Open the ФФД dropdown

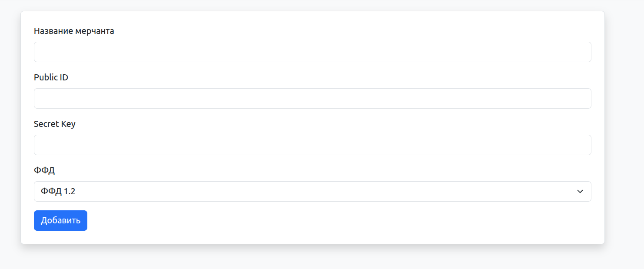pyautogui.click(x=312, y=192)
